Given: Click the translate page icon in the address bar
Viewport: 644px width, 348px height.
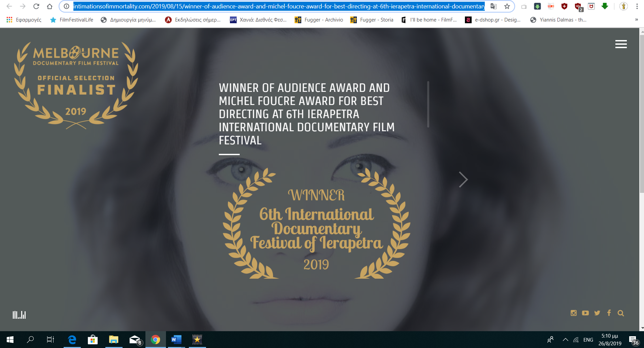Looking at the screenshot, I should coord(494,6).
